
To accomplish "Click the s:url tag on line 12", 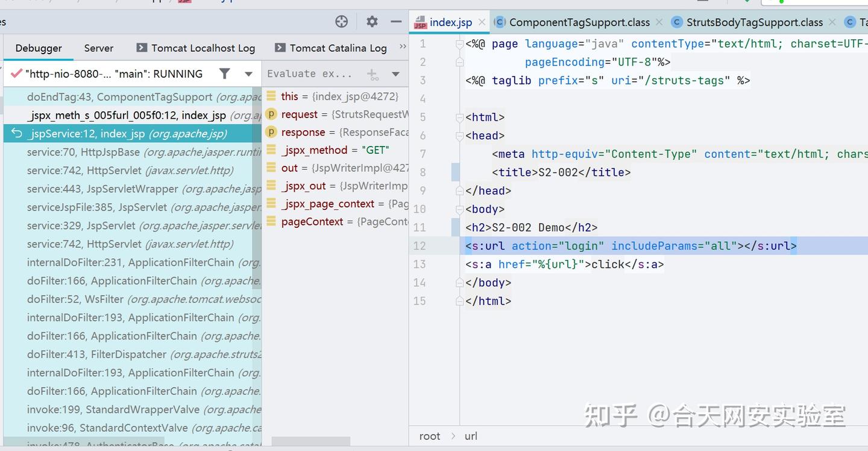I will tap(631, 245).
